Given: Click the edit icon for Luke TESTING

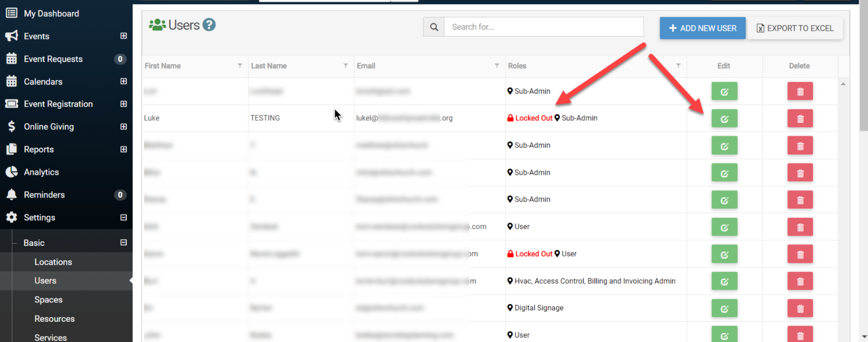Looking at the screenshot, I should tap(724, 119).
